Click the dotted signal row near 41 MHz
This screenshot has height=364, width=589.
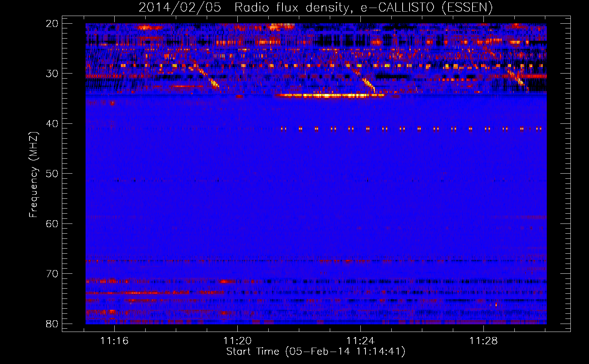[x=411, y=128]
